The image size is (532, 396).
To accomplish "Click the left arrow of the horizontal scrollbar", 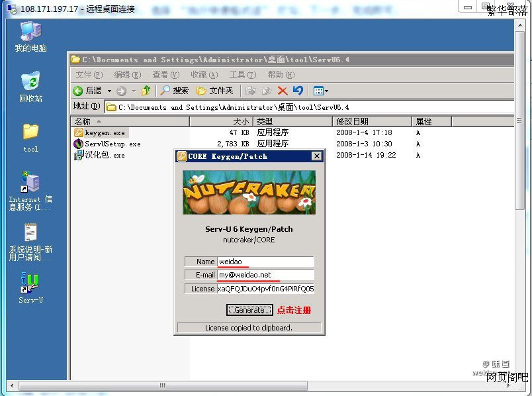I will tap(12, 385).
